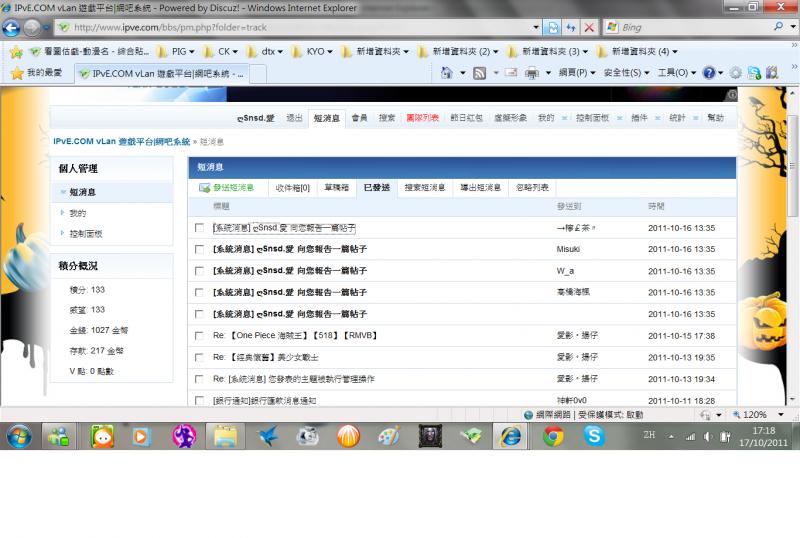Open the IE help question mark icon
This screenshot has height=538, width=800.
pyautogui.click(x=708, y=73)
